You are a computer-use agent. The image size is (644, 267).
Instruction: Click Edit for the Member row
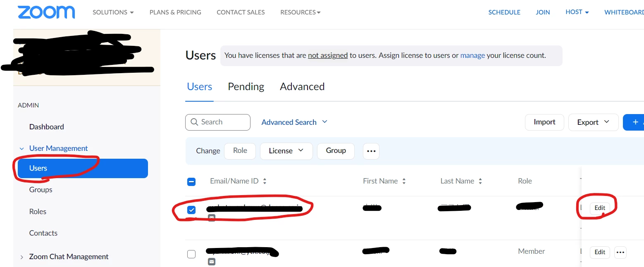(x=600, y=252)
